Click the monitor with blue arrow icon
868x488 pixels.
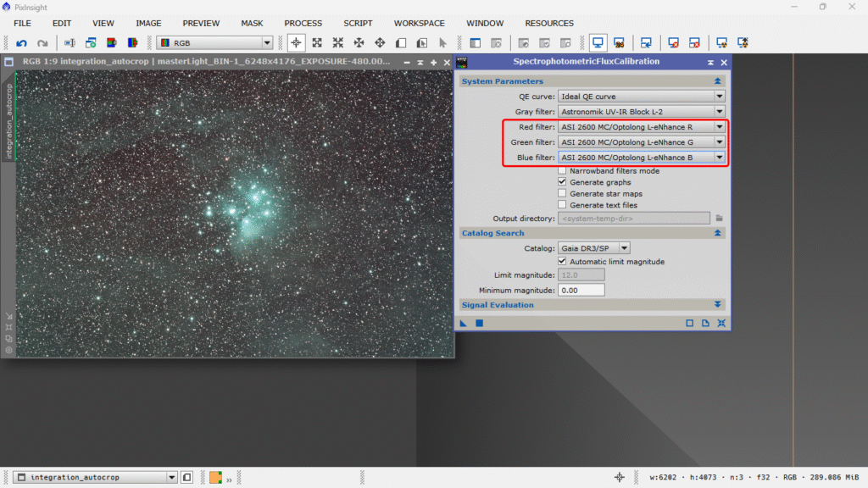pos(646,42)
